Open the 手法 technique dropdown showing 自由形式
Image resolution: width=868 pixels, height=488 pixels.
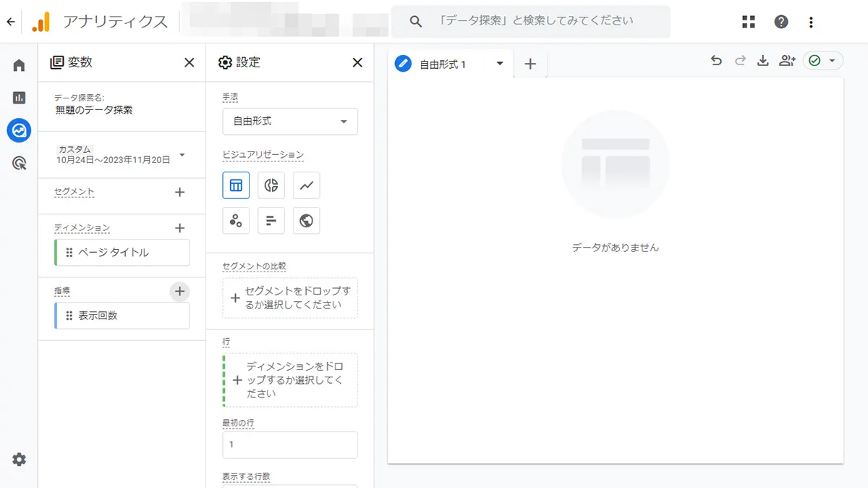[x=289, y=122]
